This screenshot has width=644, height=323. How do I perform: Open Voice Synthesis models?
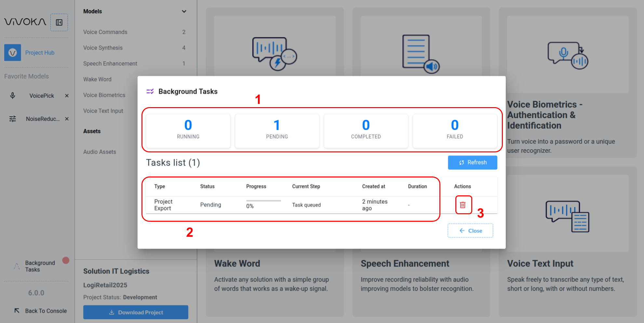click(x=103, y=48)
